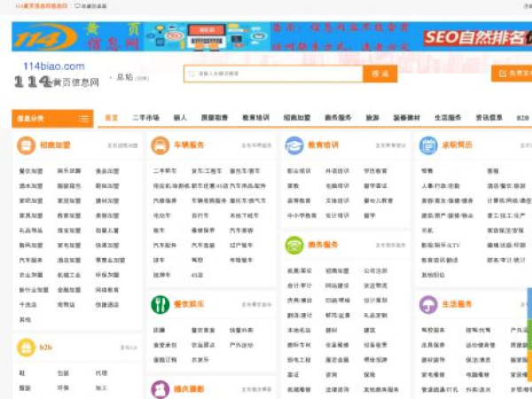This screenshot has width=532, height=399.
Task: Click the 114黄页信息网 link in top bar
Action: (42, 6)
